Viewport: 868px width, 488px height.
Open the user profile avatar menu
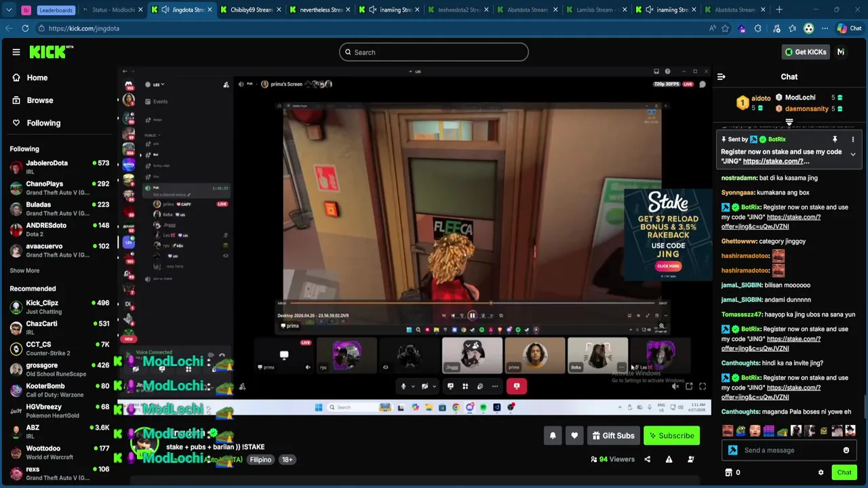tap(841, 52)
